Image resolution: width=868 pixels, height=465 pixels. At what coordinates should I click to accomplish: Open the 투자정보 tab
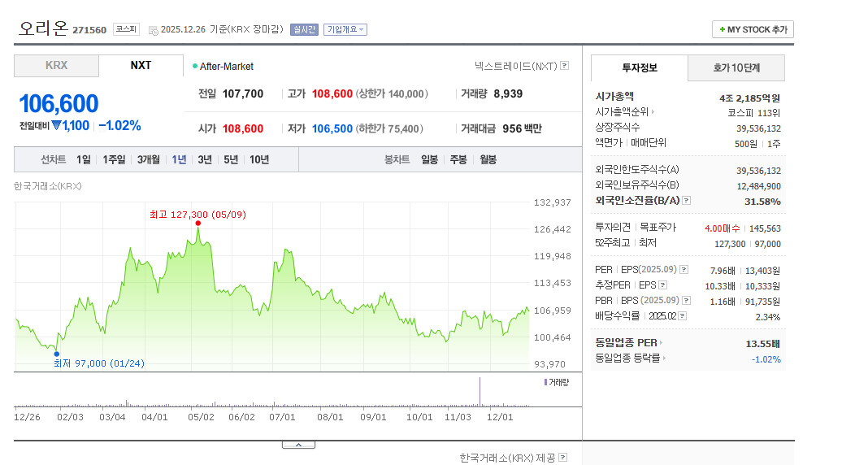click(640, 67)
